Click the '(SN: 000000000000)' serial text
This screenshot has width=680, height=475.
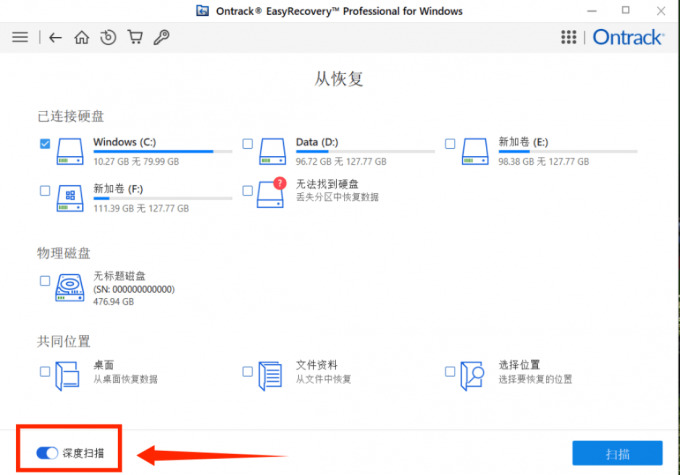(134, 289)
